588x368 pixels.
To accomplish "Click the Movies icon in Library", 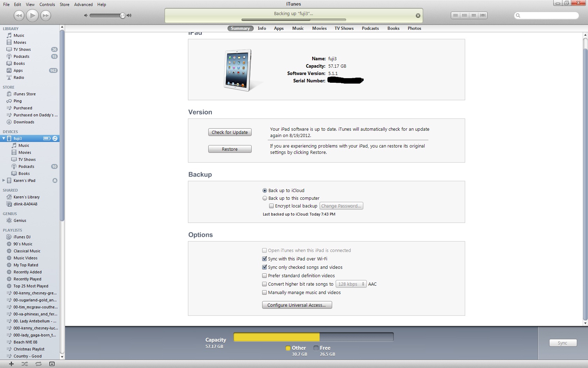I will 9,42.
